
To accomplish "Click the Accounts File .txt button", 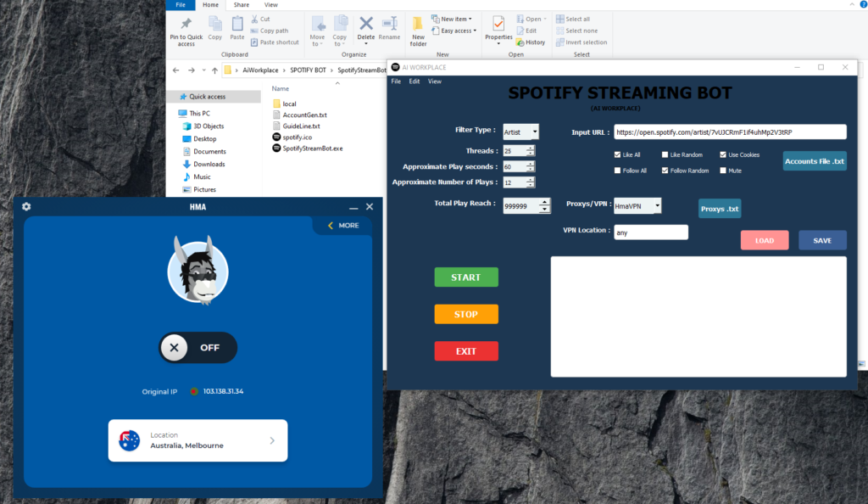I will [815, 161].
